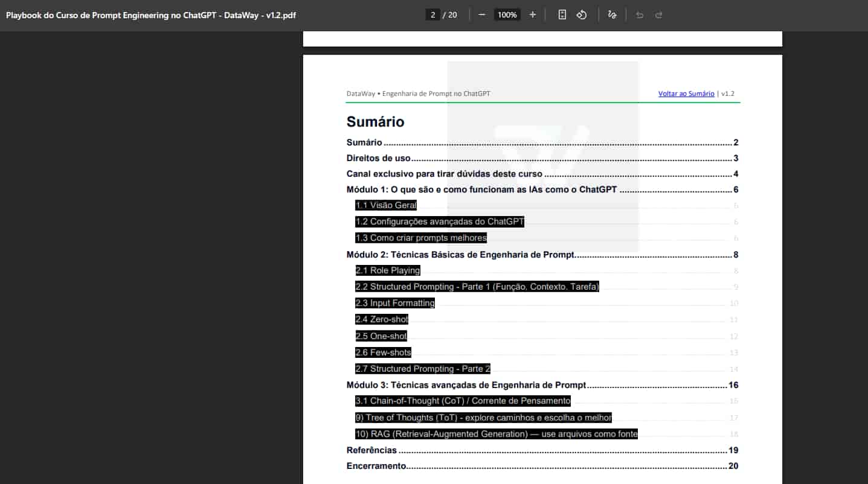Click the zoom out minus icon

tap(481, 15)
